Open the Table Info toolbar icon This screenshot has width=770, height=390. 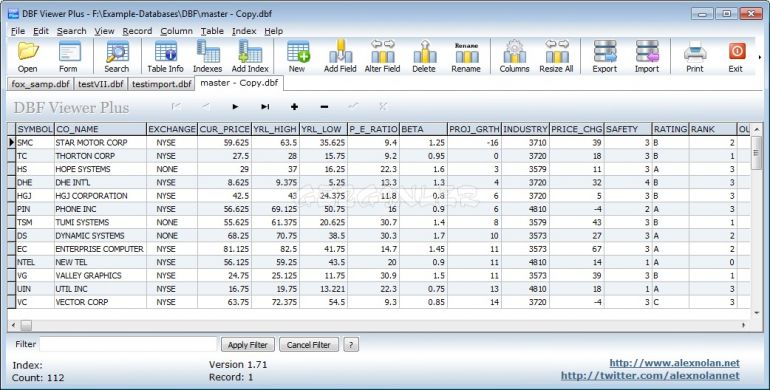pyautogui.click(x=165, y=57)
